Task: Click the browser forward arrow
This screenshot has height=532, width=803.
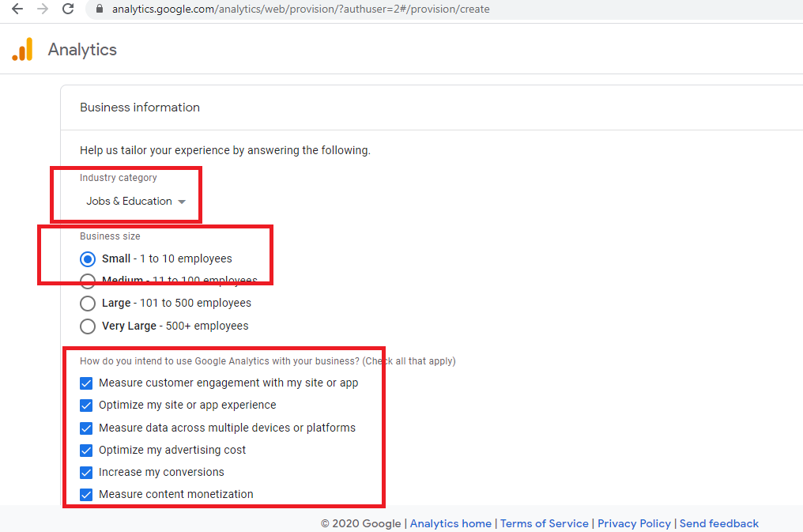Action: [43, 9]
